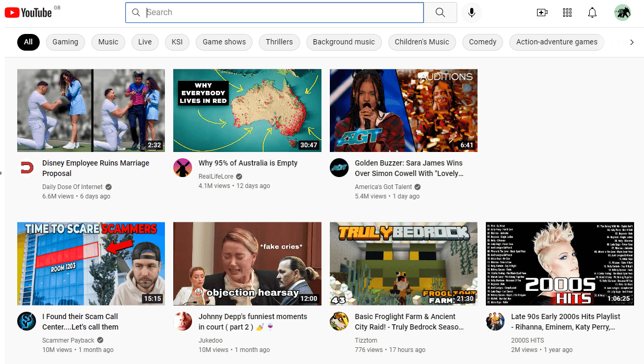Select the Gaming filter chip
This screenshot has width=644, height=364.
pos(65,42)
